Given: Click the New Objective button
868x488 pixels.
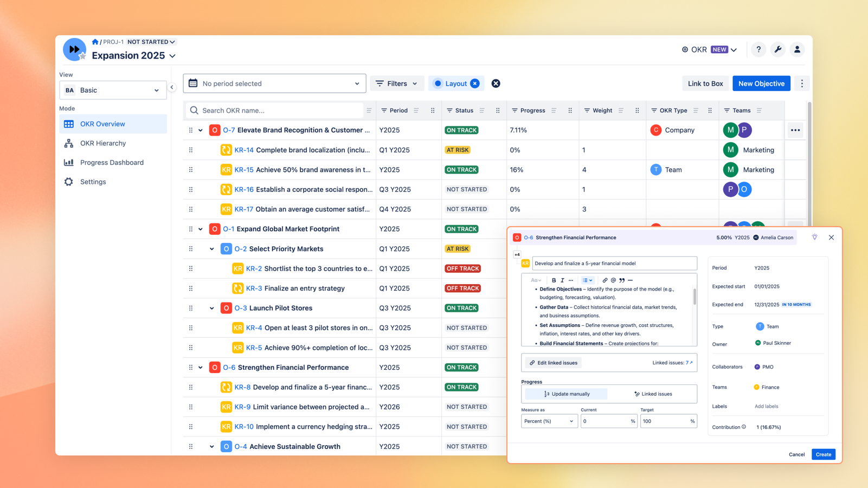Looking at the screenshot, I should click(x=761, y=83).
